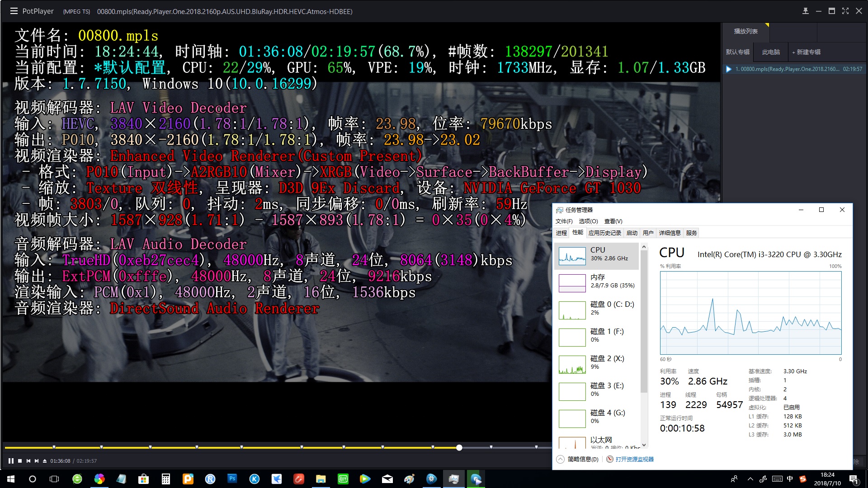
Task: Switch to the PotPlayer taskbar icon
Action: (x=476, y=479)
